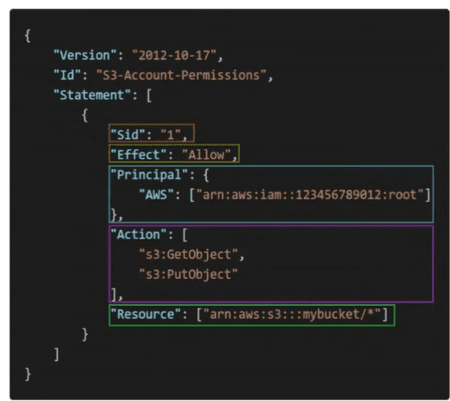Select the arn:aws:iam::123456789012:root string

(x=310, y=194)
